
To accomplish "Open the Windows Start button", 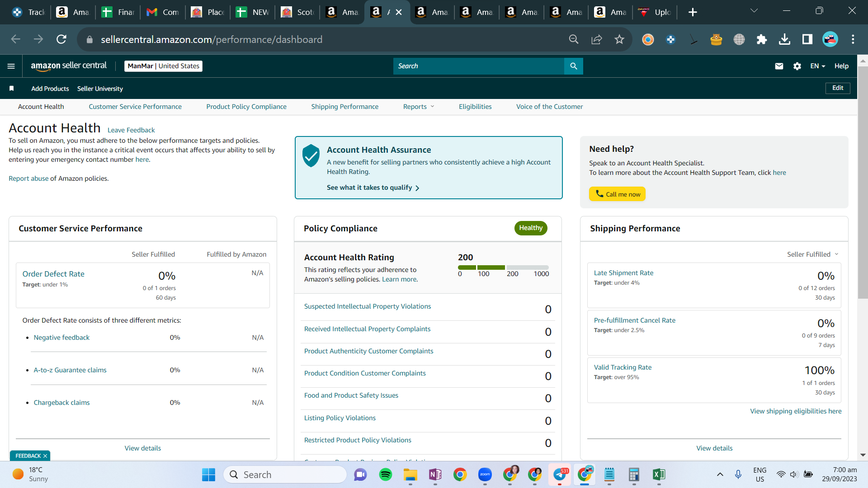I will click(x=208, y=474).
